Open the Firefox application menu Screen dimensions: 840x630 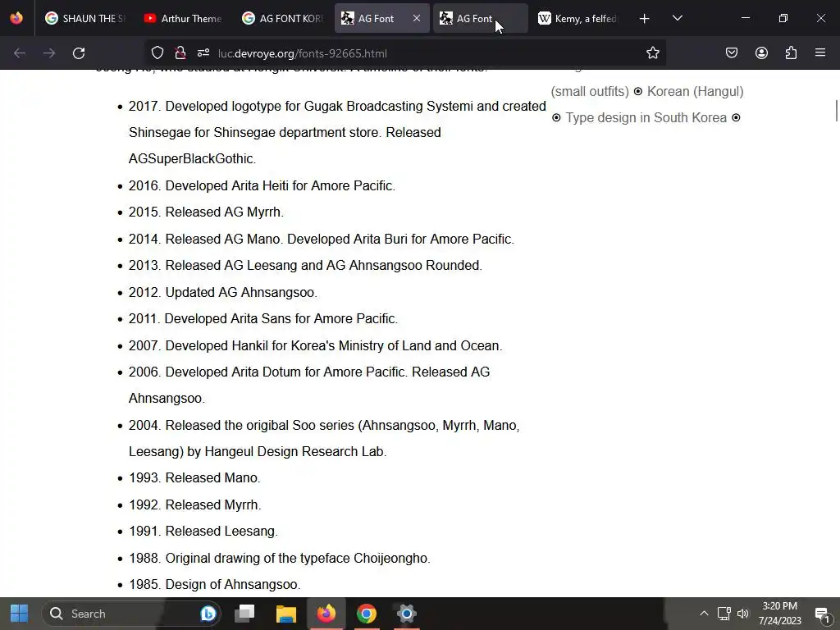point(820,53)
